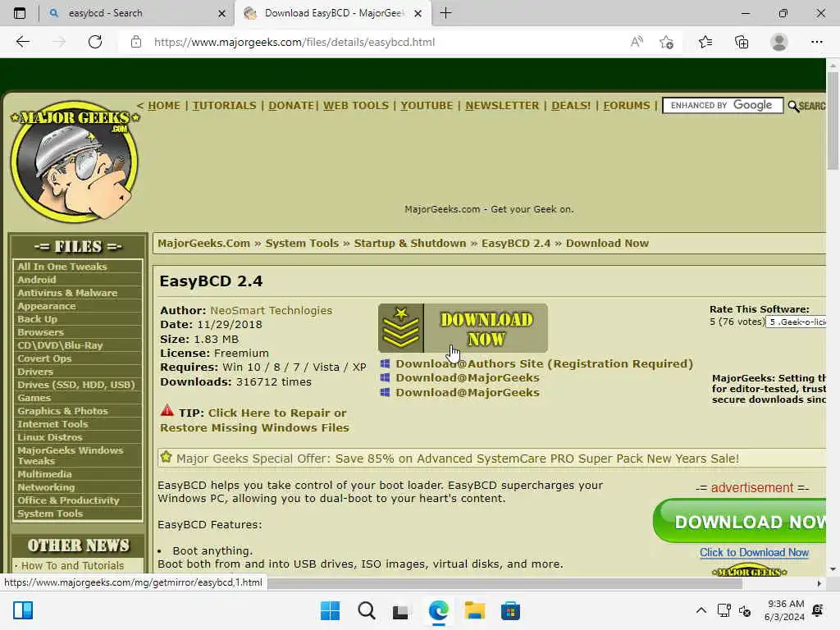Click the address bar URL
Image resolution: width=840 pixels, height=630 pixels.
pos(294,42)
